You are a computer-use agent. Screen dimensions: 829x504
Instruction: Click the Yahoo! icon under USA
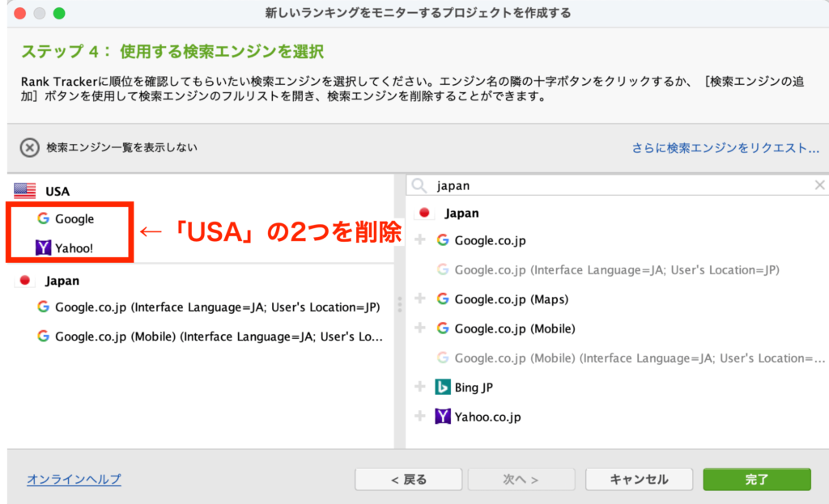point(41,248)
